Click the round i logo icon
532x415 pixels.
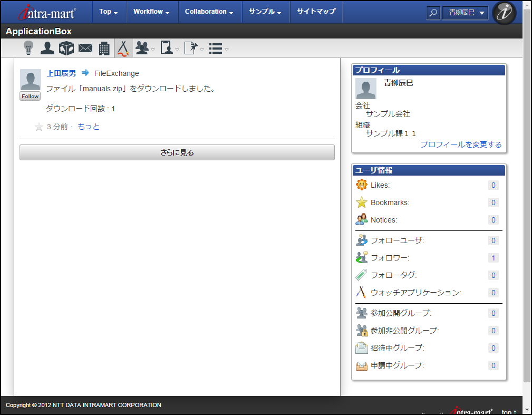click(504, 13)
